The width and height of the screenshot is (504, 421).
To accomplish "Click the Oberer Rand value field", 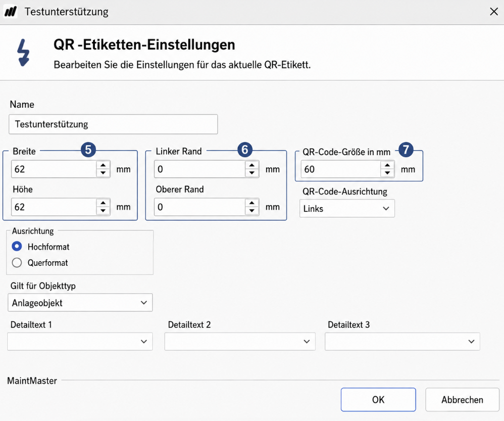I will (199, 207).
